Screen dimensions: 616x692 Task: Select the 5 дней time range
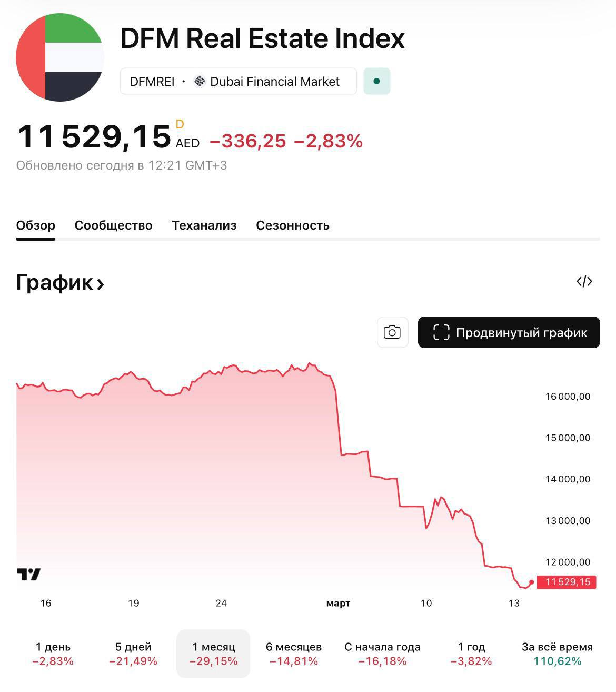(133, 654)
